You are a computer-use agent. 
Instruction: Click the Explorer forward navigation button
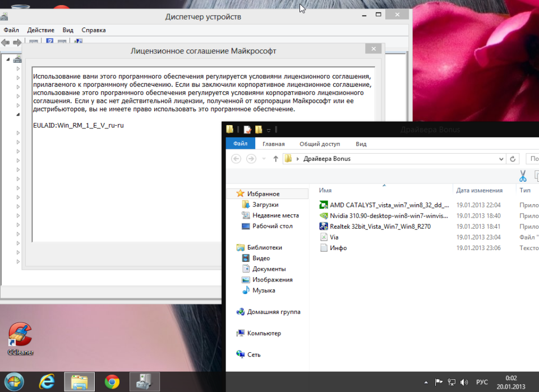[251, 159]
